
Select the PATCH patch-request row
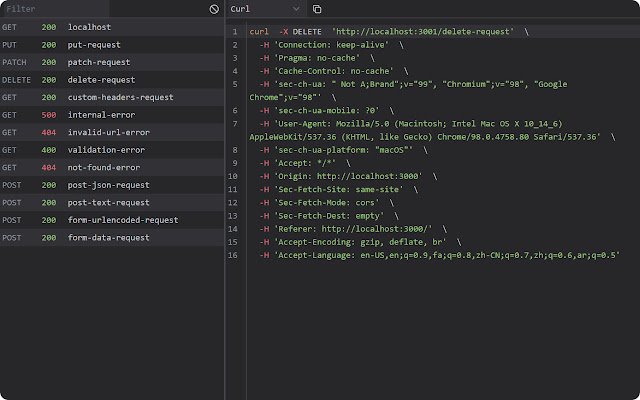coord(112,62)
